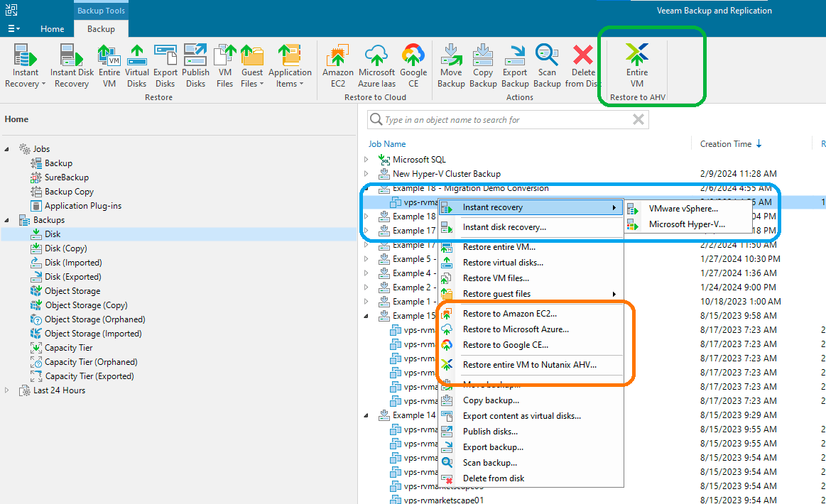Open Guest Files restore button
The height and width of the screenshot is (504, 826).
(x=252, y=65)
